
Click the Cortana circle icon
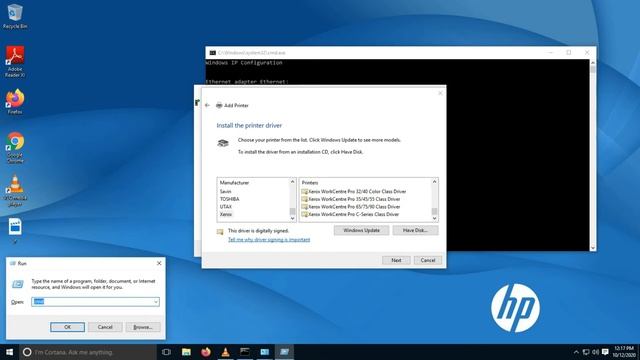tap(27, 352)
